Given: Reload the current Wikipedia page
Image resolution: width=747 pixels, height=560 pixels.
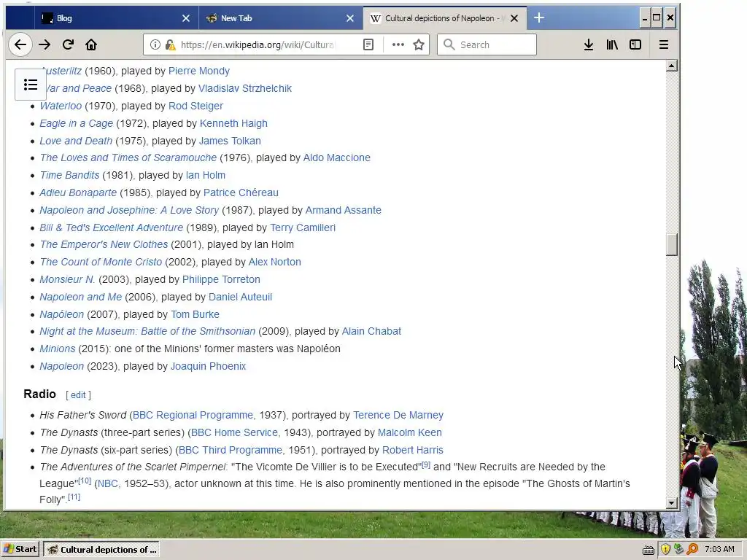Looking at the screenshot, I should pos(68,44).
